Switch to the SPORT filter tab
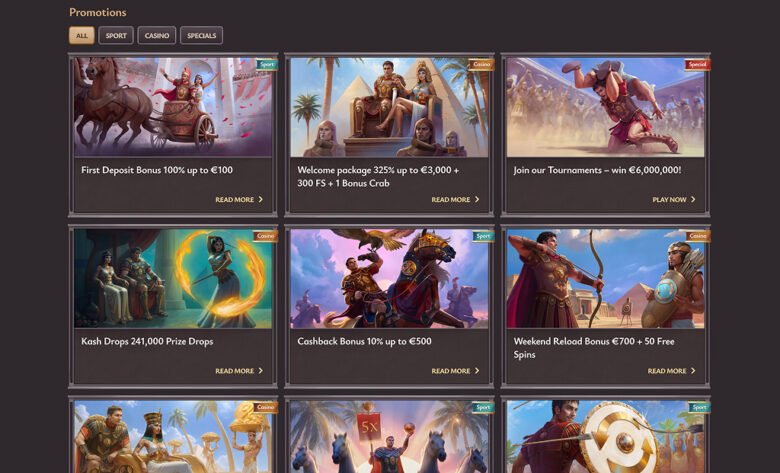 [x=116, y=36]
